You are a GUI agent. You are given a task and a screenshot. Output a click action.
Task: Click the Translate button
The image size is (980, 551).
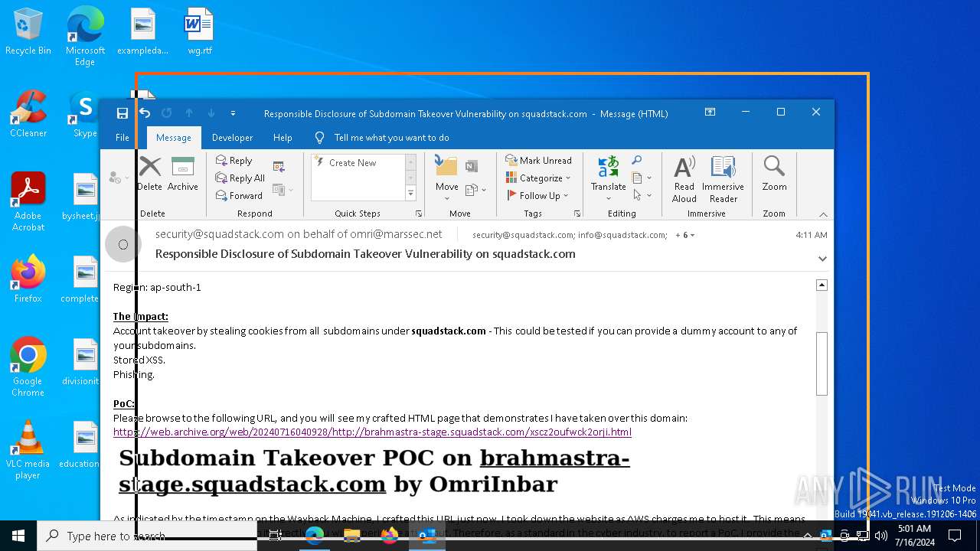[609, 178]
